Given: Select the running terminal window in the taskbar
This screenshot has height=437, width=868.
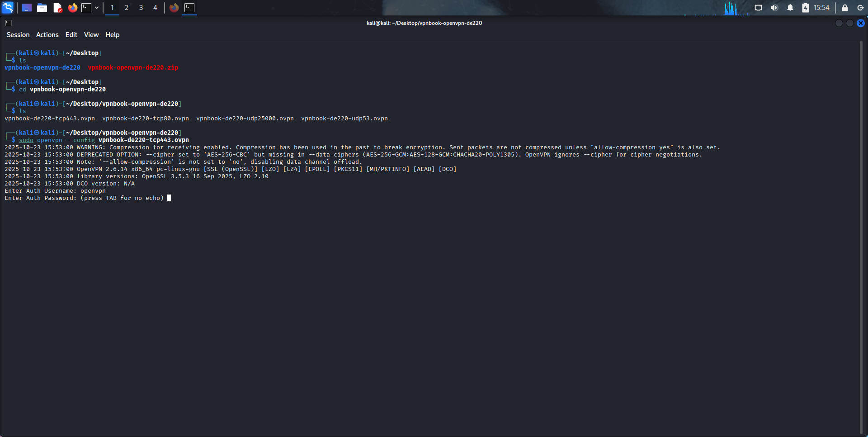Looking at the screenshot, I should 189,8.
